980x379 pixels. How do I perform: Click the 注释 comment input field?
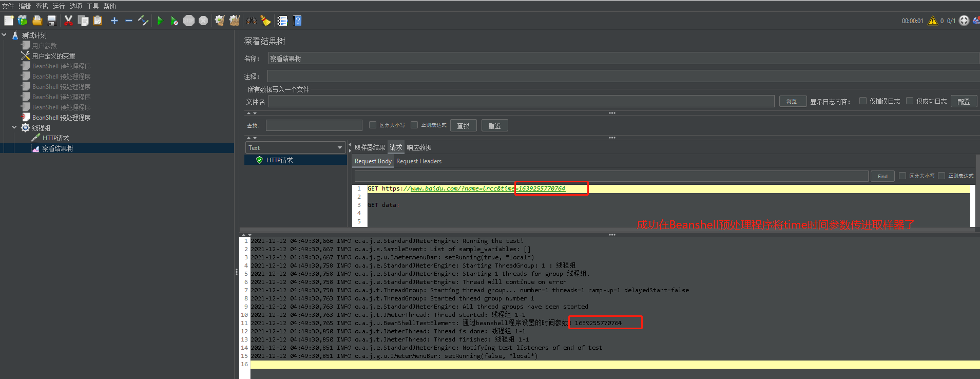click(x=623, y=77)
